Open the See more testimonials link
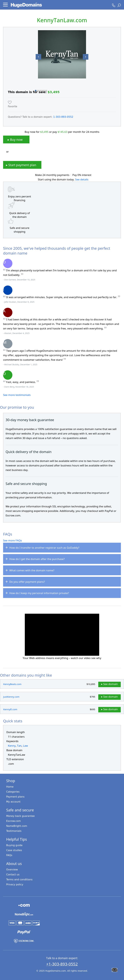 (x=17, y=395)
